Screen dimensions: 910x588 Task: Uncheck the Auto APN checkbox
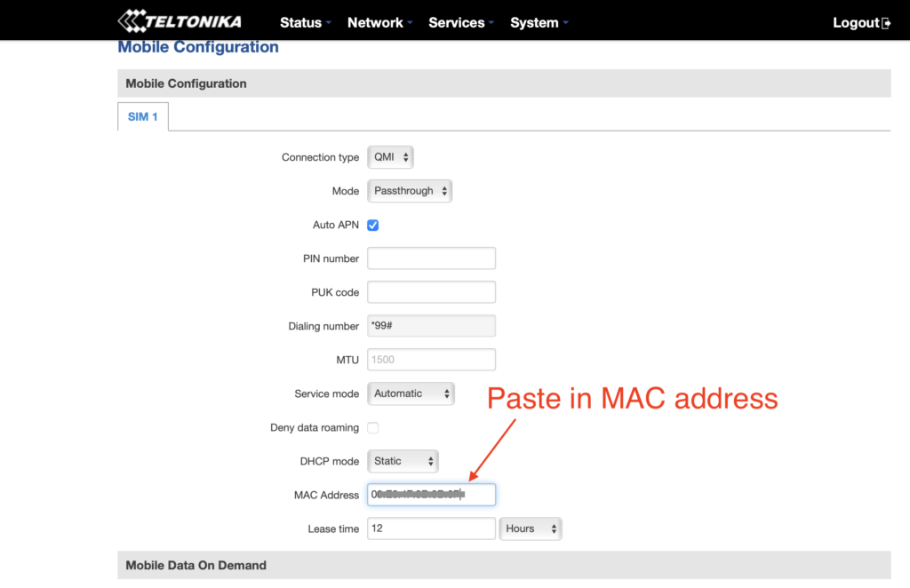tap(373, 226)
